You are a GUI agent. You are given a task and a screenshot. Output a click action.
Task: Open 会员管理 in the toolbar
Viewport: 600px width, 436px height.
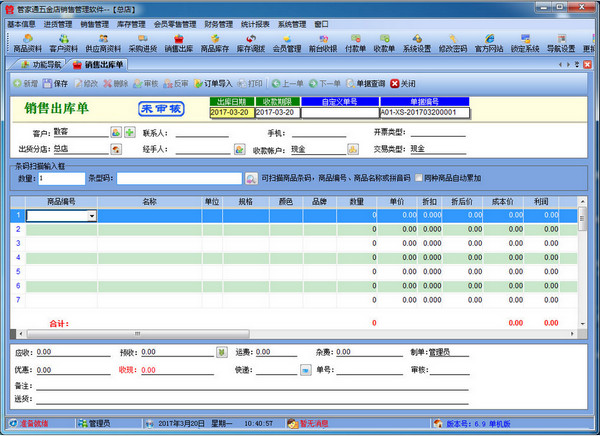pos(287,42)
